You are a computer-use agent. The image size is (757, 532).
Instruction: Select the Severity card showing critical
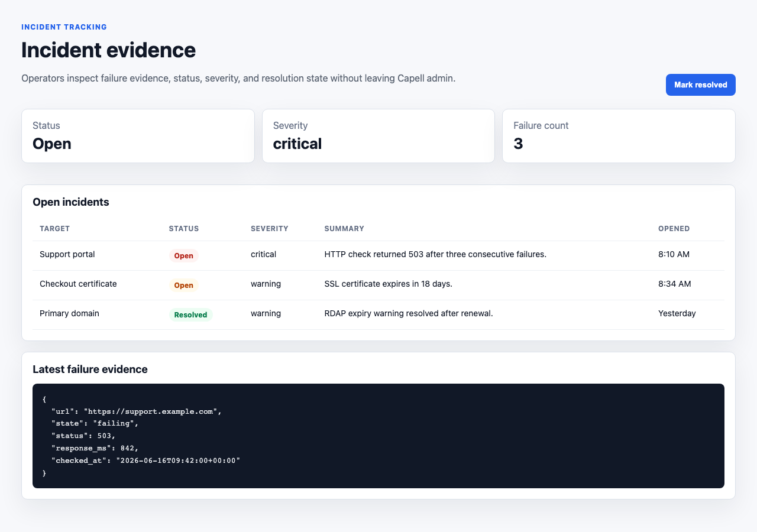378,136
